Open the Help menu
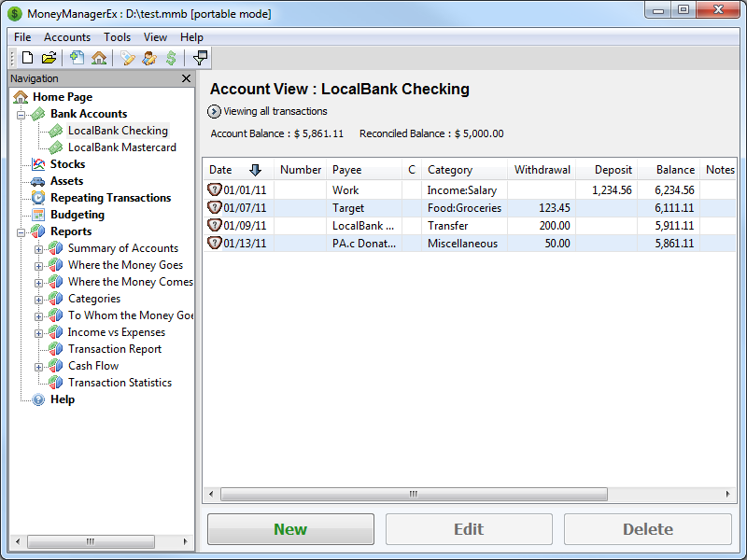The width and height of the screenshot is (747, 560). click(191, 37)
